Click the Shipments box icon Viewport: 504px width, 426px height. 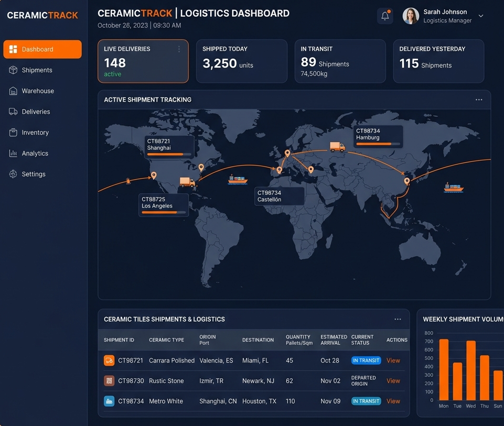coord(13,70)
